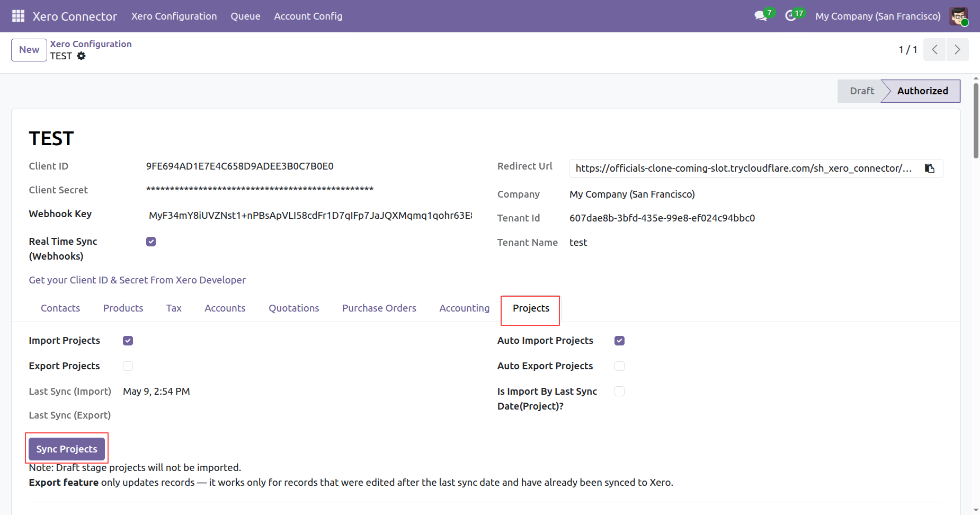The width and height of the screenshot is (980, 515).
Task: Switch to the Accounts tab
Action: pos(225,308)
